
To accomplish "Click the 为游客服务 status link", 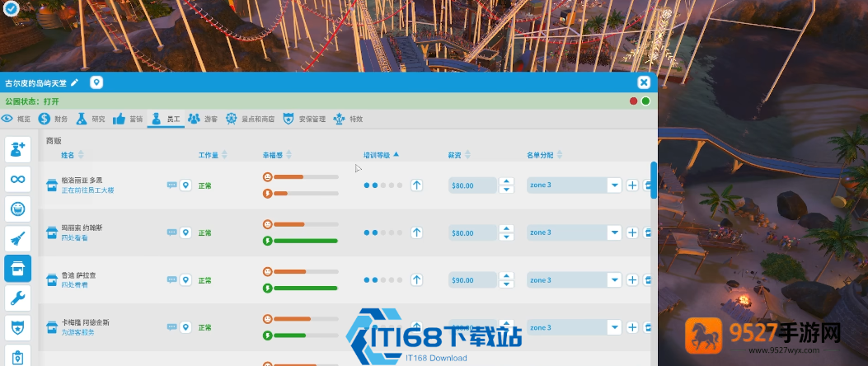I will 77,332.
